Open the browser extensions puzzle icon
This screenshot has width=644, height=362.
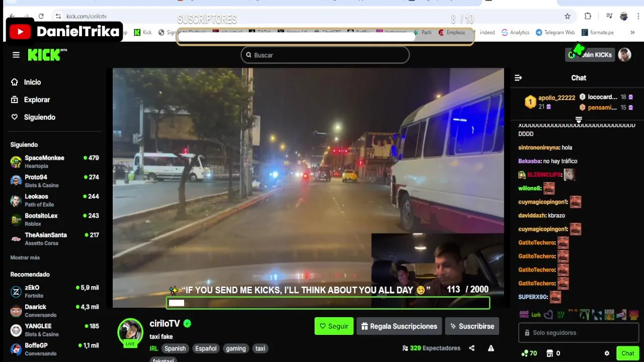coord(588,16)
